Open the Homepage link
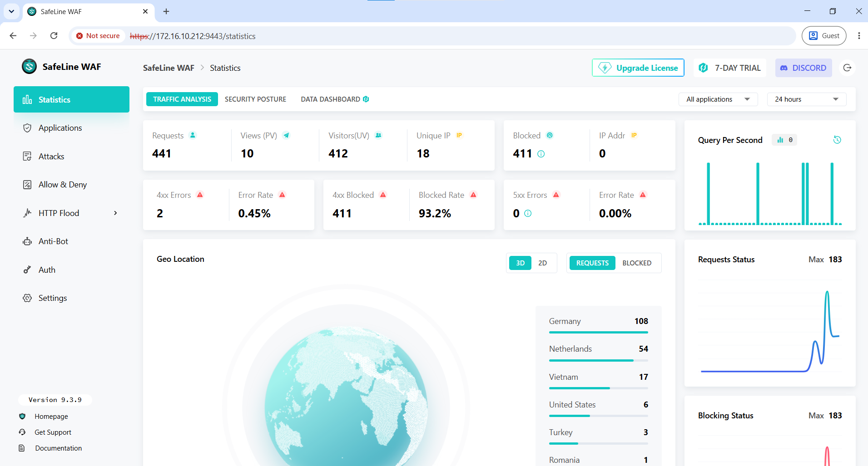 [x=51, y=417]
